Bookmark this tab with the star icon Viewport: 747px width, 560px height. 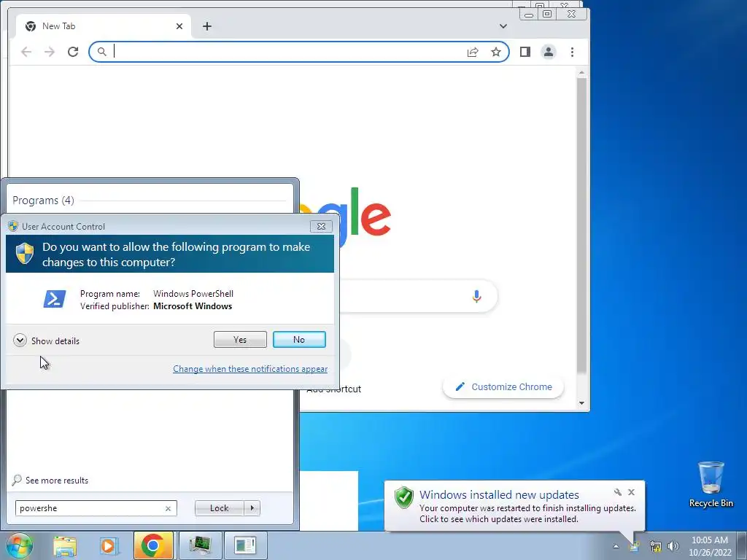tap(496, 52)
